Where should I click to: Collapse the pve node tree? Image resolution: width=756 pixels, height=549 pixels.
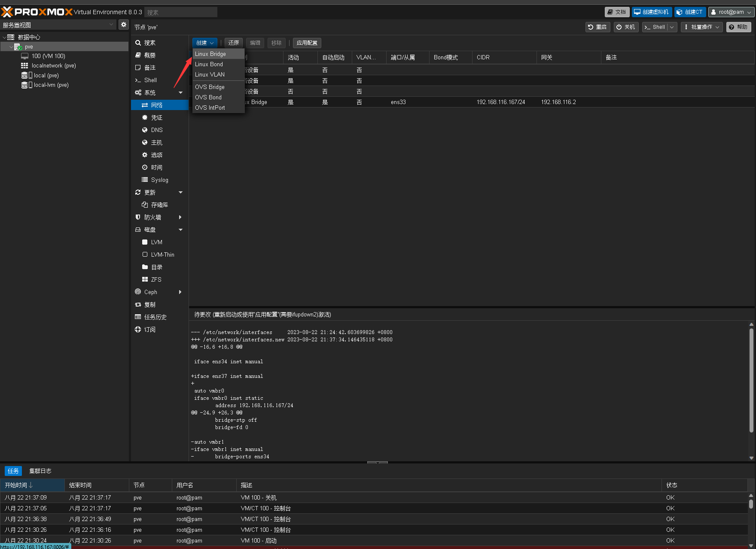11,47
